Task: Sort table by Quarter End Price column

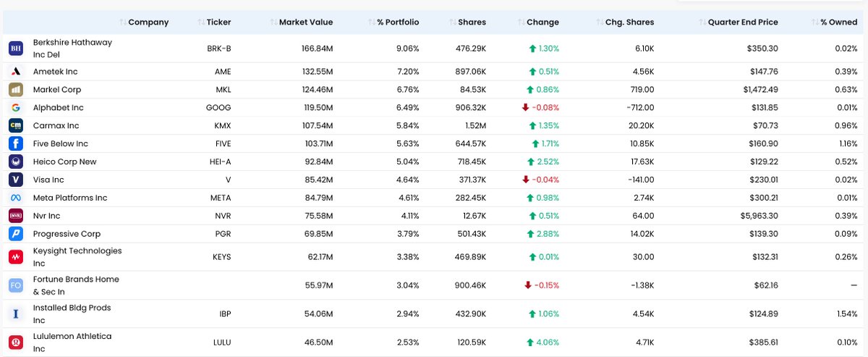Action: [739, 22]
